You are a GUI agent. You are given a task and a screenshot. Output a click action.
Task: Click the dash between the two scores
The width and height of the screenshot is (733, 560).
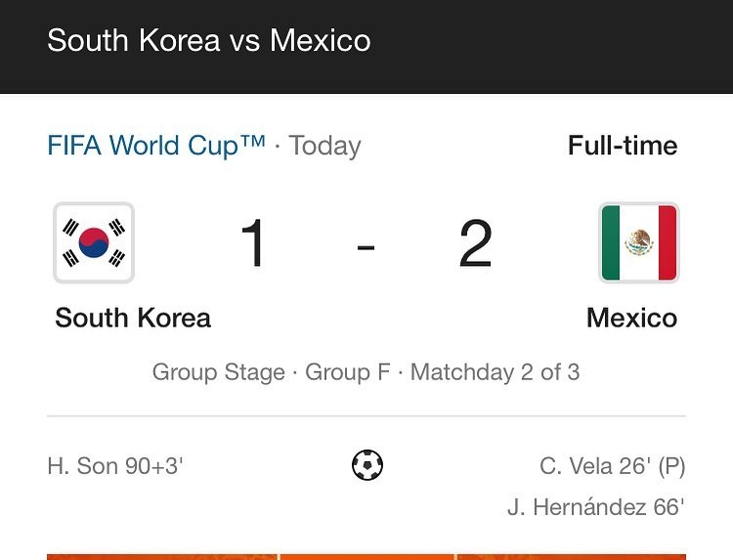pyautogui.click(x=366, y=247)
